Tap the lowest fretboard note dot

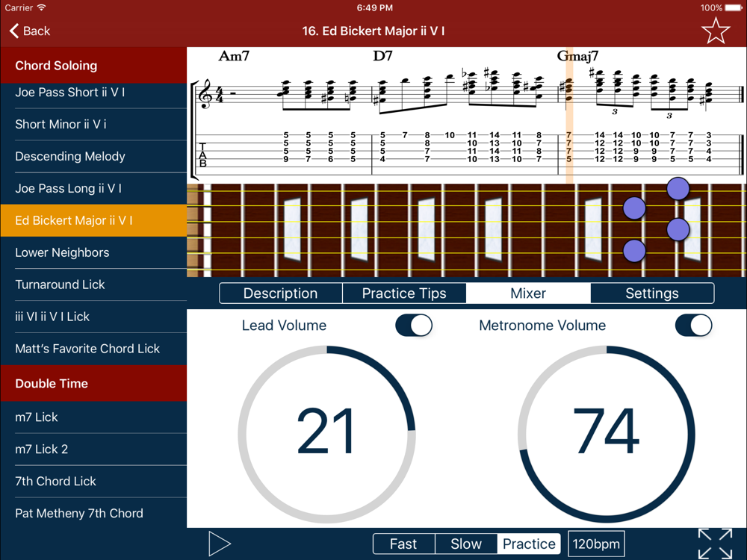[x=634, y=251]
